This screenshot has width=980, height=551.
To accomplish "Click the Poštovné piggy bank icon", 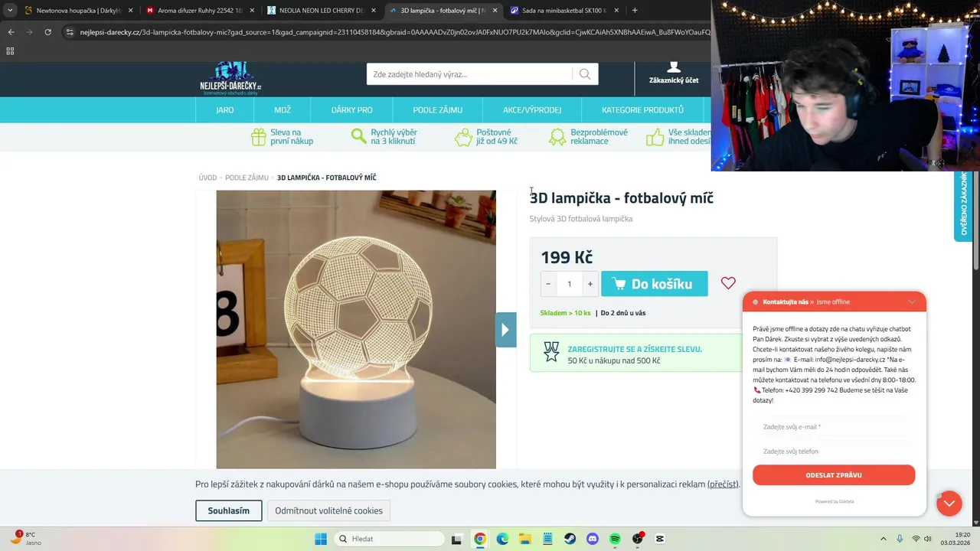I will [x=463, y=137].
